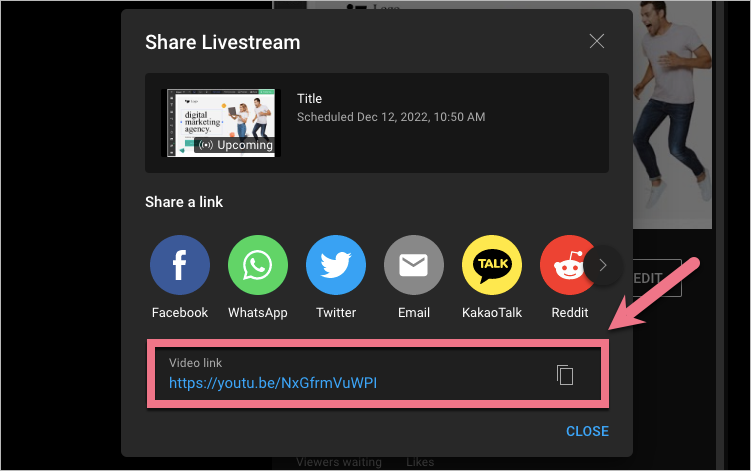Image resolution: width=751 pixels, height=471 pixels.
Task: Click the "Facebook" text label below the icon
Action: point(180,313)
